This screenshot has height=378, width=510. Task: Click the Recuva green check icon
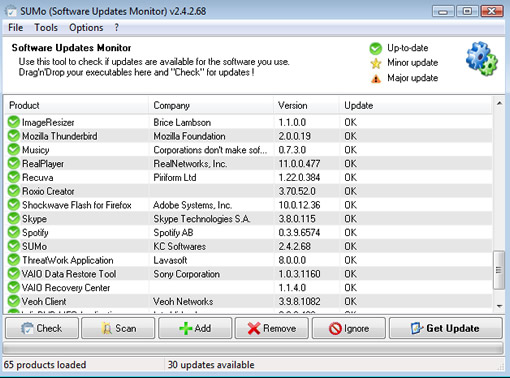pyautogui.click(x=14, y=177)
